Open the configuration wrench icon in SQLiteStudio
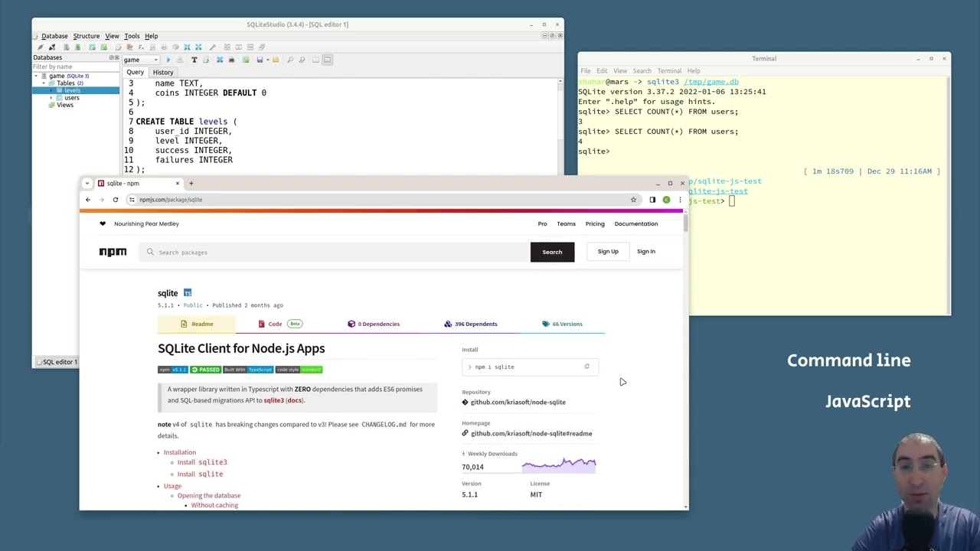This screenshot has height=551, width=980. (212, 47)
